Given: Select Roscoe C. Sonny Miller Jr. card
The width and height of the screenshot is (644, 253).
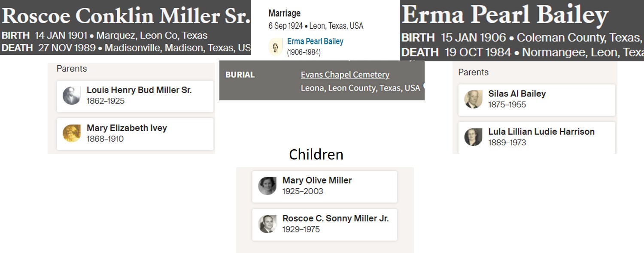Looking at the screenshot, I should tap(325, 225).
